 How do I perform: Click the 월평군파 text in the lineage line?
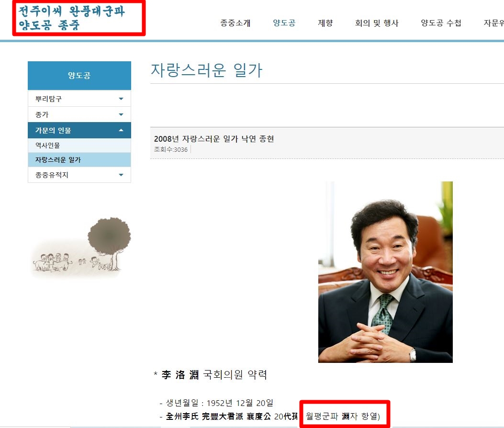[322, 416]
